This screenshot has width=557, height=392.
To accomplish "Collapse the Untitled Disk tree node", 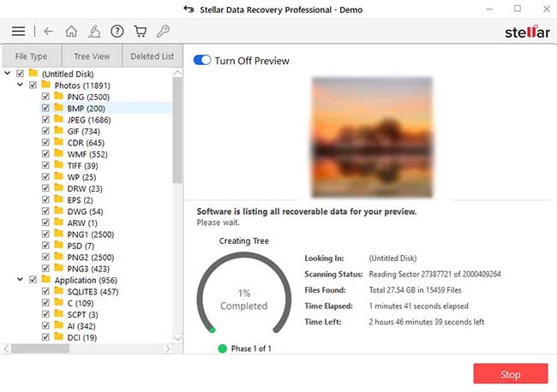I will [8, 73].
